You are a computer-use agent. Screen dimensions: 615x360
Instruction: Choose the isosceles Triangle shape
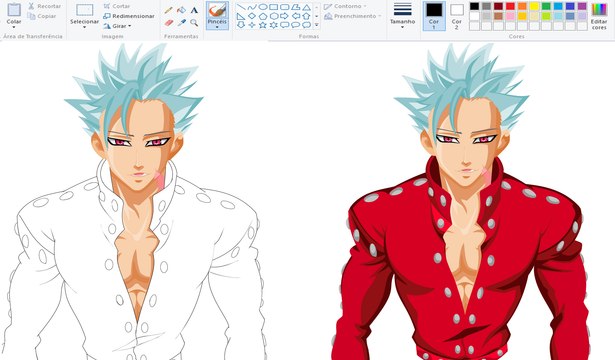tap(307, 7)
